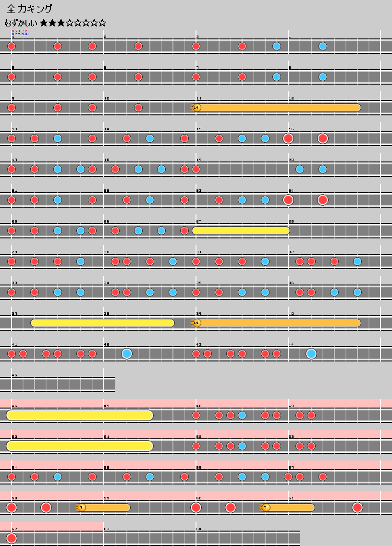Click the balloon note head in measure 58
392x546 pixels.
coord(81,508)
